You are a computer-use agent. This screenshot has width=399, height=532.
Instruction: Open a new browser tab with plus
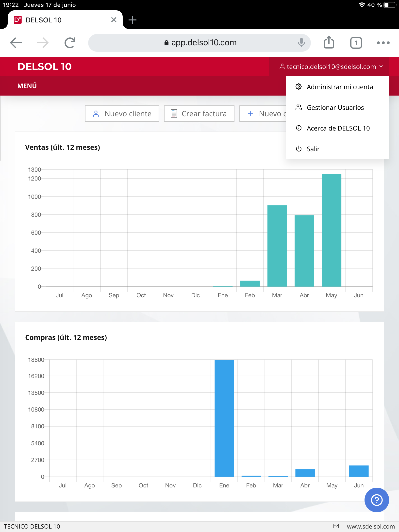pyautogui.click(x=133, y=20)
